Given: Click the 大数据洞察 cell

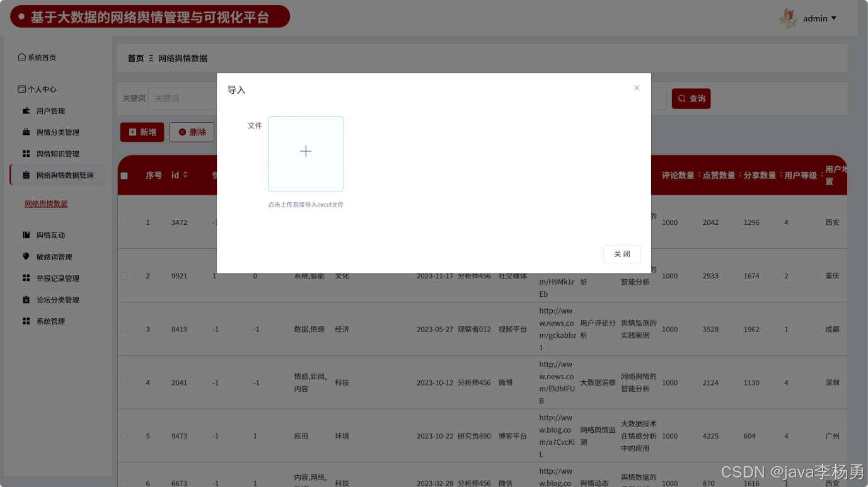Looking at the screenshot, I should click(598, 382).
